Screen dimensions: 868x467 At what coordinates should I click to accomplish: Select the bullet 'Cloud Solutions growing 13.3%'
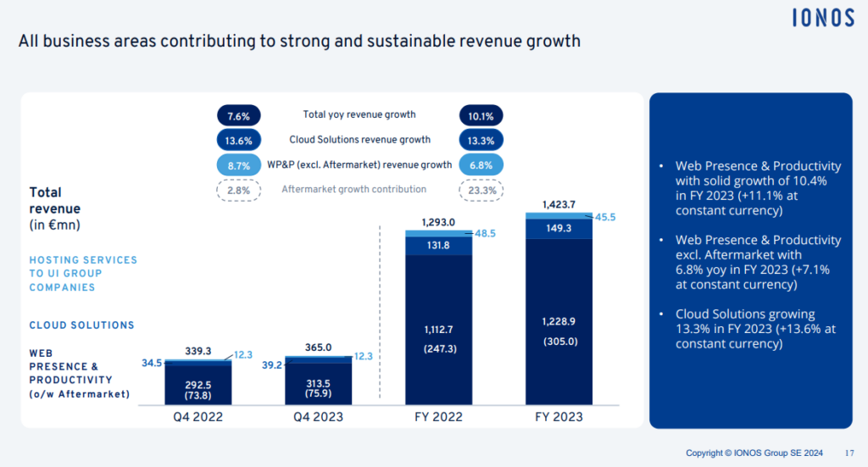(755, 329)
